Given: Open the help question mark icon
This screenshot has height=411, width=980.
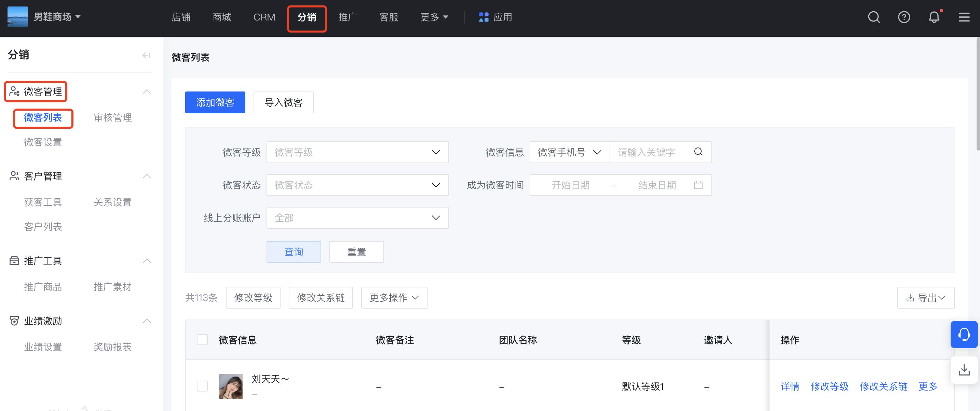Looking at the screenshot, I should [x=903, y=17].
